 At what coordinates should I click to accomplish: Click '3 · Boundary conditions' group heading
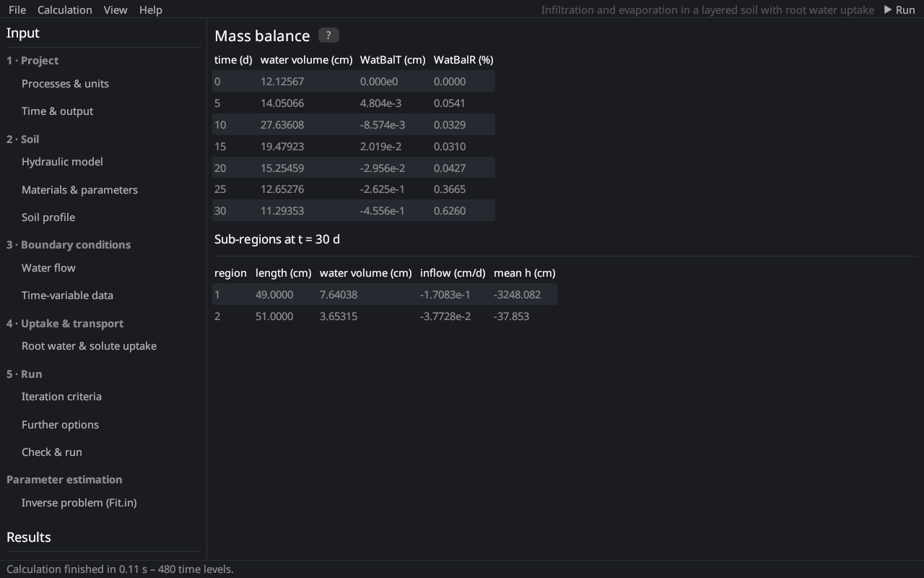(x=69, y=245)
